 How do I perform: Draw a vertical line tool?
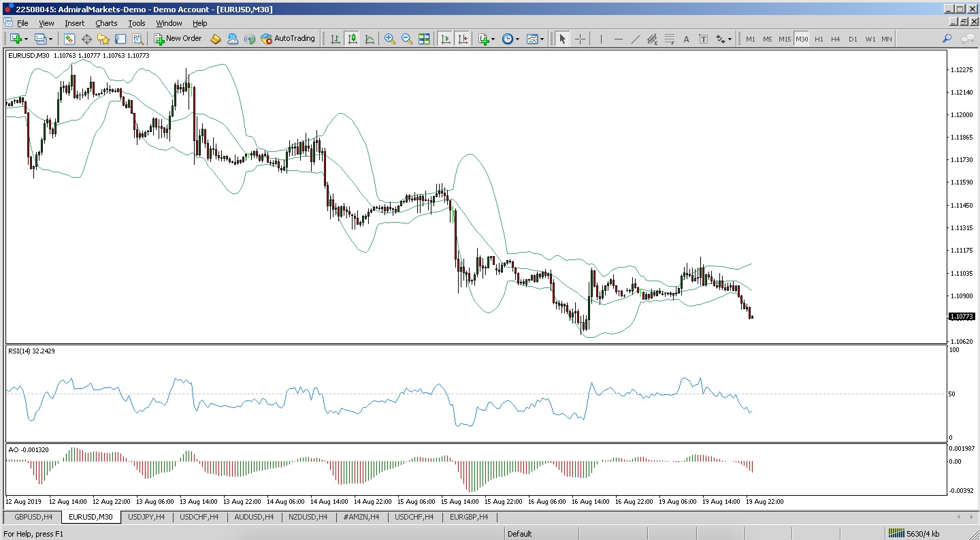coord(601,39)
